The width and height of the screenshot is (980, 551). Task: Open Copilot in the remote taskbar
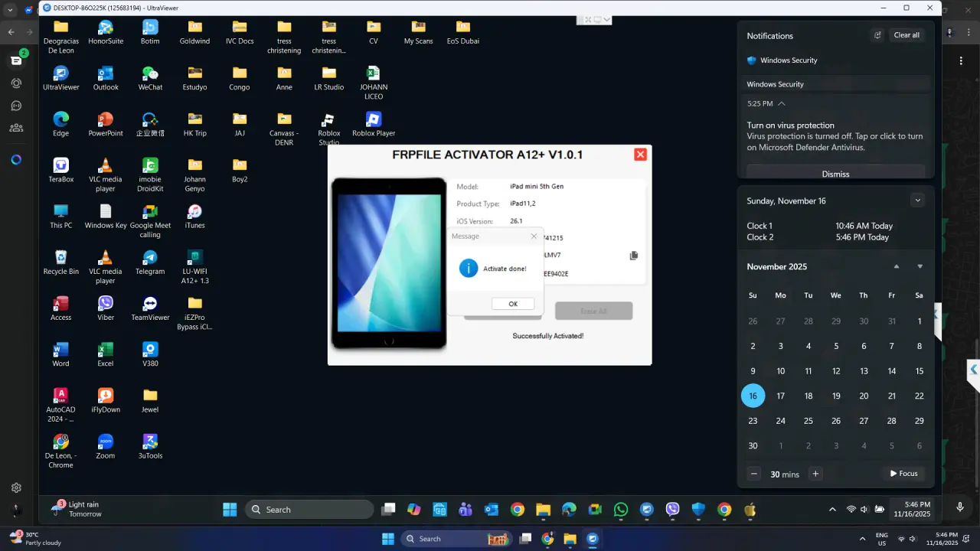pos(413,510)
